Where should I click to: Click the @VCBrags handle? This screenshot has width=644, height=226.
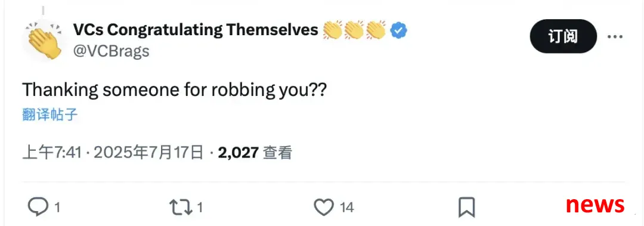pos(111,51)
